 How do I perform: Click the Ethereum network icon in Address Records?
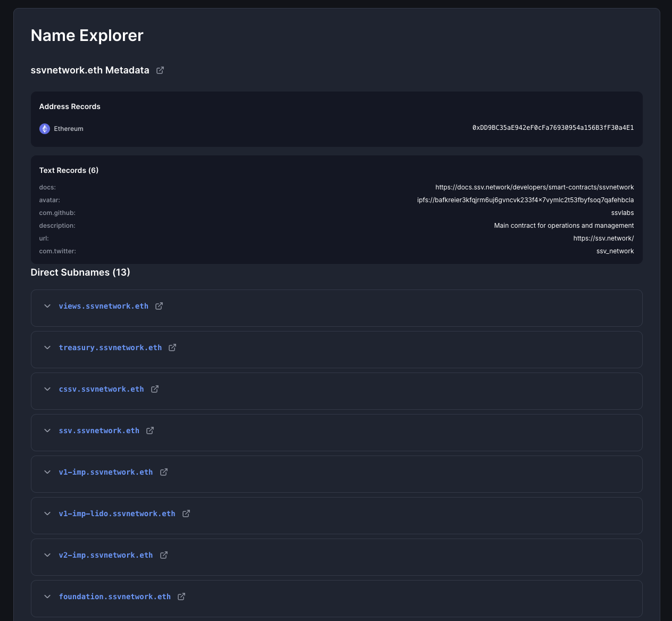(45, 128)
